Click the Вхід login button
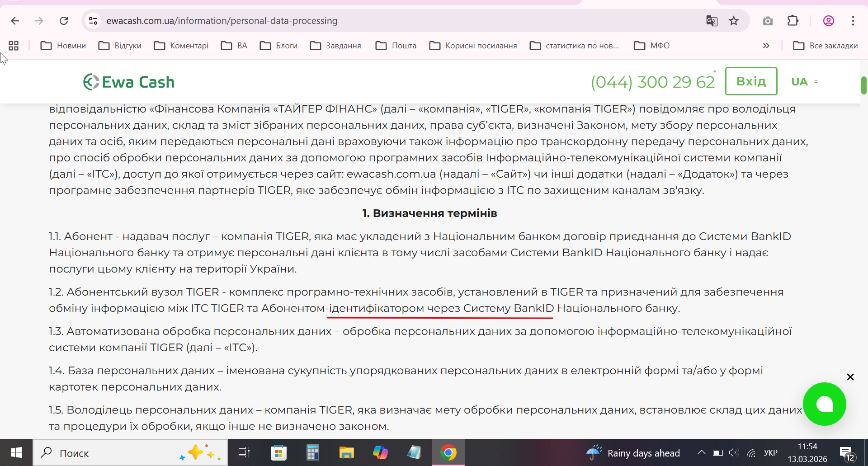 (x=751, y=81)
